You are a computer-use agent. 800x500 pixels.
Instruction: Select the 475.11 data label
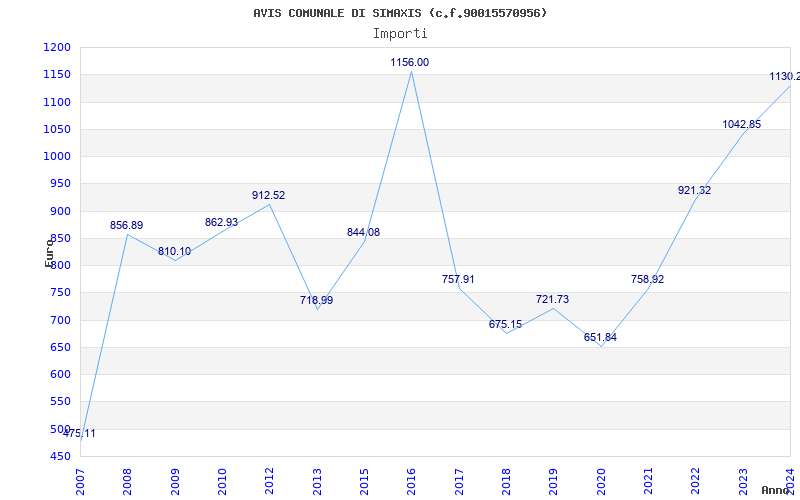[79, 434]
